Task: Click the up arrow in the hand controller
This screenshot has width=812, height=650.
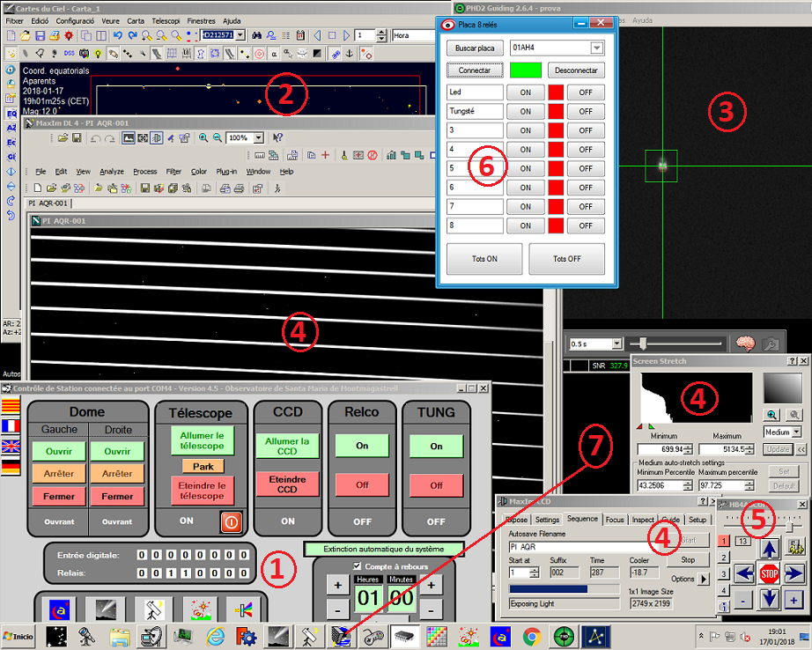Action: (x=770, y=548)
